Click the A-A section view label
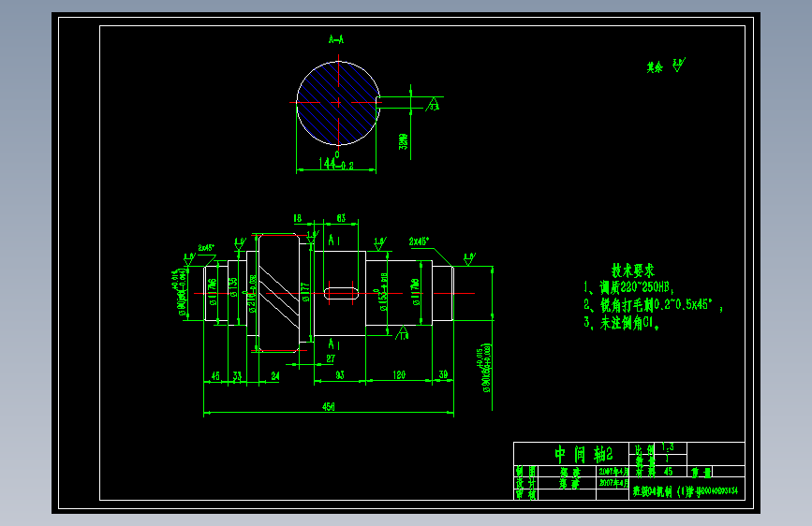This screenshot has height=526, width=812. pyautogui.click(x=336, y=39)
